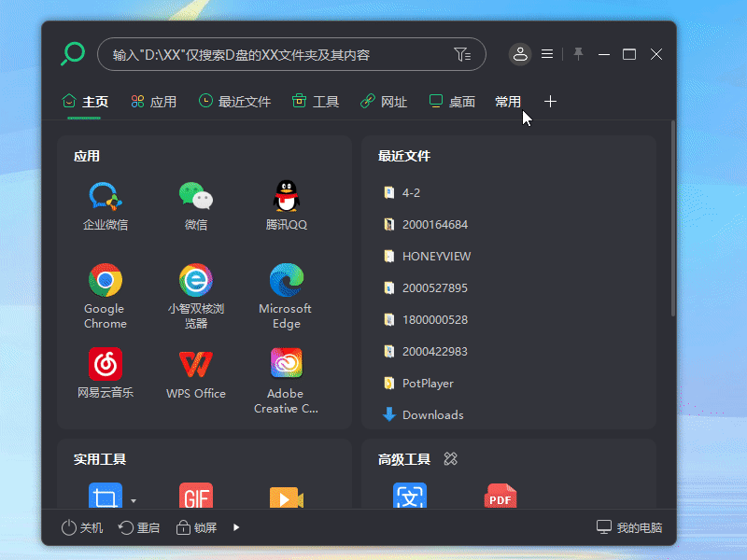Screen dimensions: 747x560
Task: Open the user account icon
Action: click(x=520, y=54)
